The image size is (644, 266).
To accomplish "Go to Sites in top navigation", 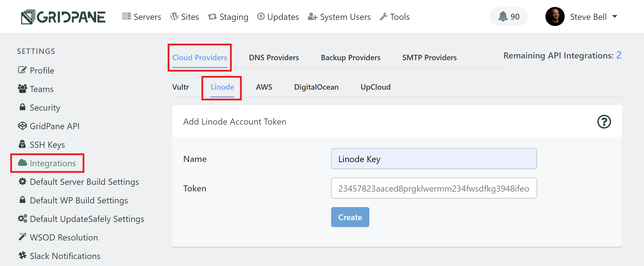I will (x=184, y=17).
